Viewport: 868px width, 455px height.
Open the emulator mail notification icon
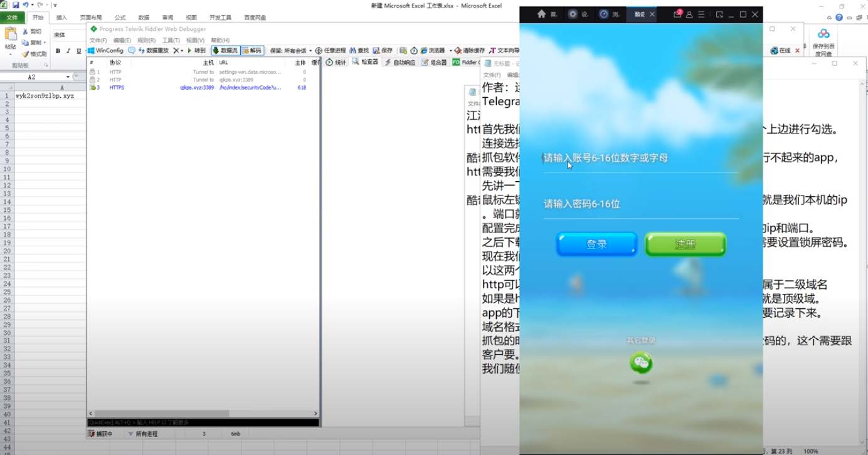677,14
